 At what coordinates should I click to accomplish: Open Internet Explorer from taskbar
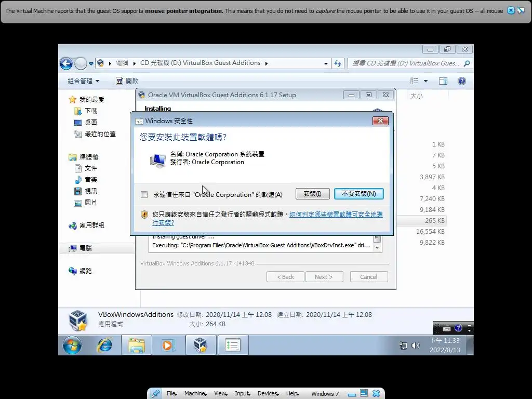click(x=104, y=345)
